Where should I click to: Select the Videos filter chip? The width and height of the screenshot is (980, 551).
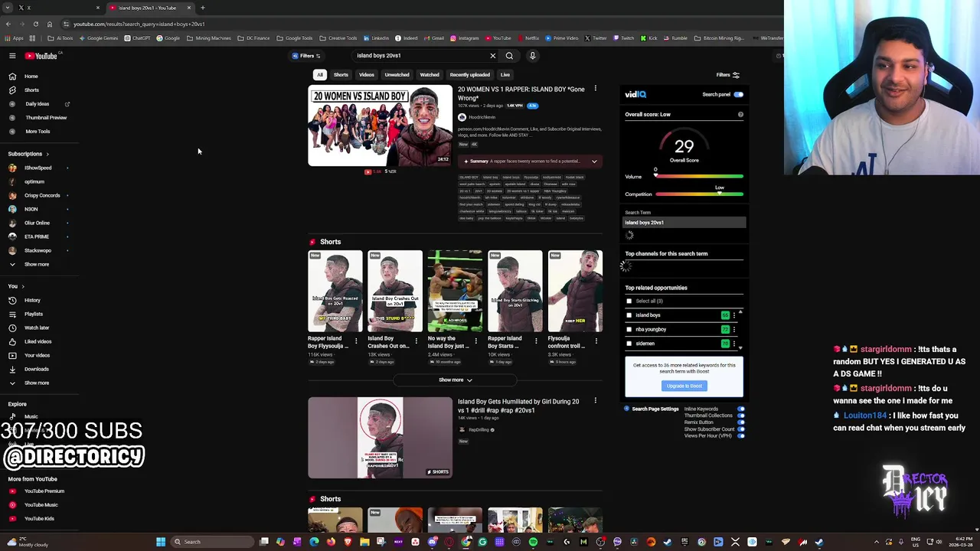point(367,75)
